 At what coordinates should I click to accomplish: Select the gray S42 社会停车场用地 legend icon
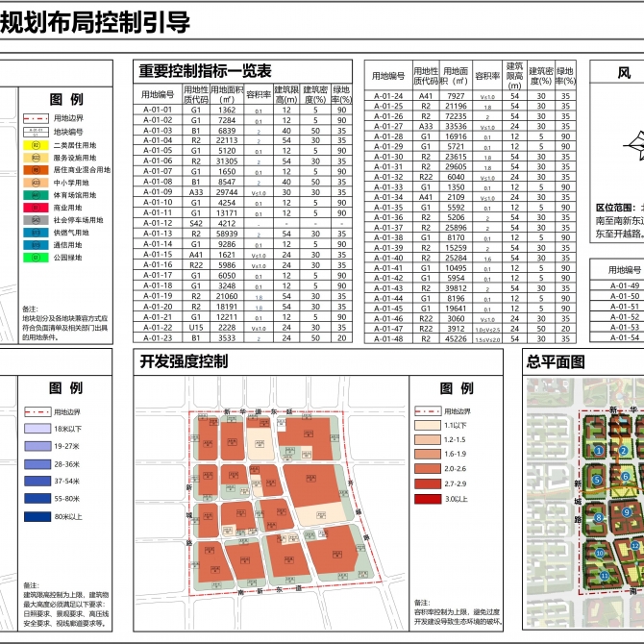click(x=36, y=218)
